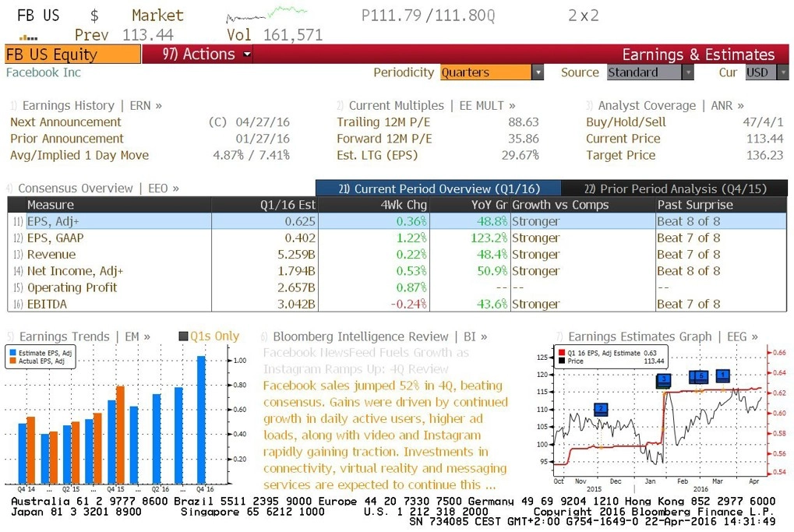Click the Prior Announcement date 01/27/16
This screenshot has width=794, height=532.
[x=263, y=139]
